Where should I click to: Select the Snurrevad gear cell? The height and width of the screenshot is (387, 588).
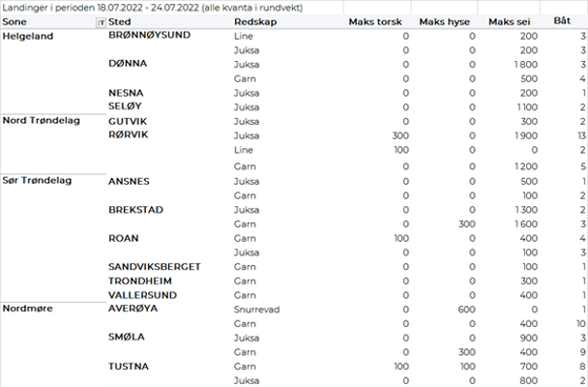pos(256,309)
